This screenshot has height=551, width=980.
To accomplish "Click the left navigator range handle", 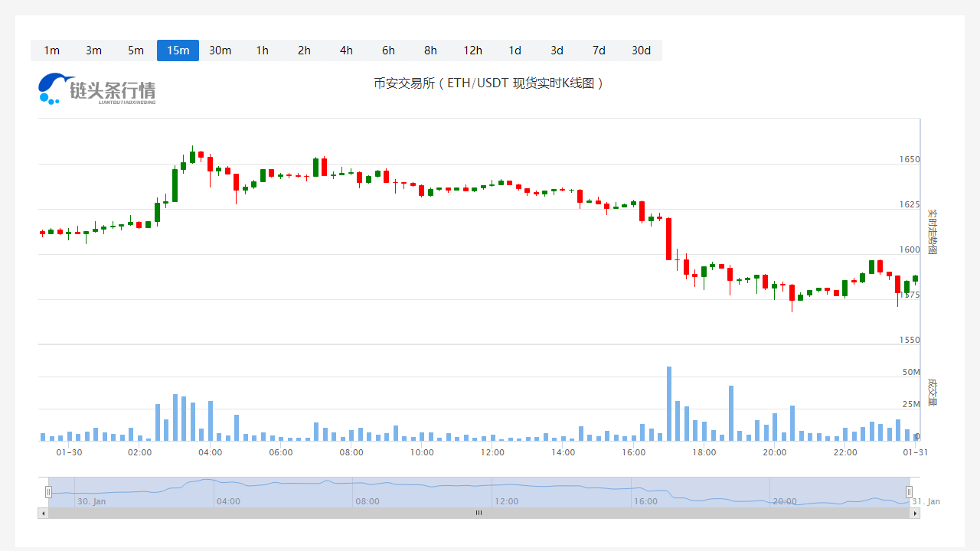I will [x=48, y=492].
